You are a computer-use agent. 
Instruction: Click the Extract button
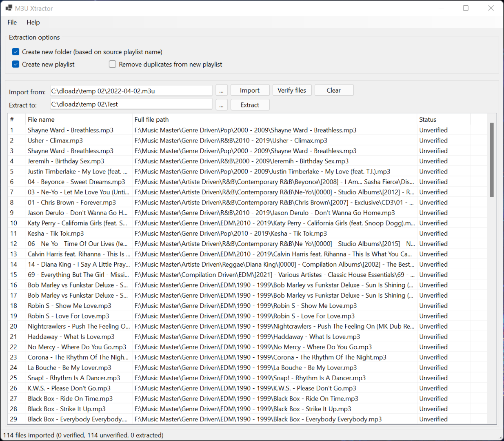[250, 105]
